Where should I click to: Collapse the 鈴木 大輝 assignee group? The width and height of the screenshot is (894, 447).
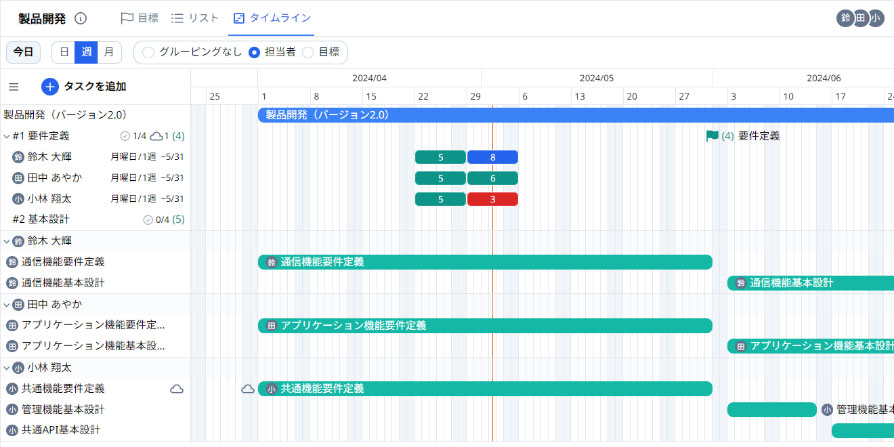(6, 241)
